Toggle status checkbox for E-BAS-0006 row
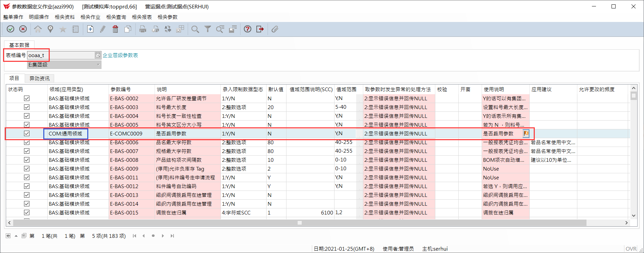644x253 pixels. 27,142
